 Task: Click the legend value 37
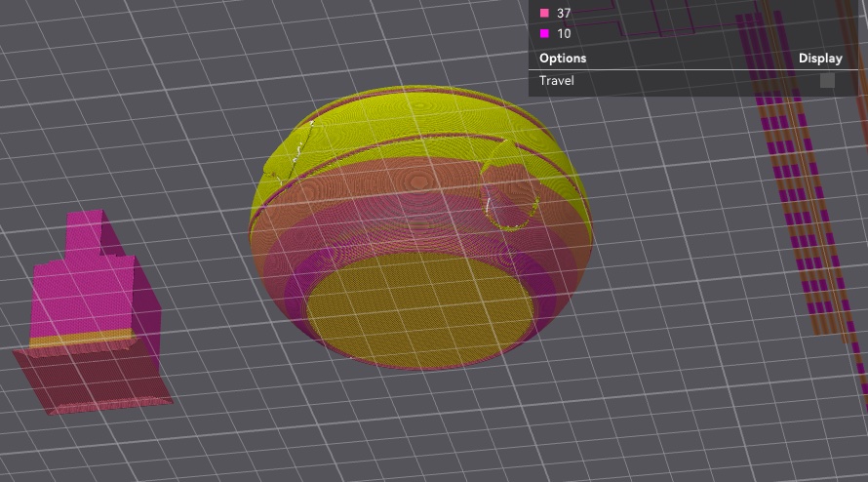point(564,13)
